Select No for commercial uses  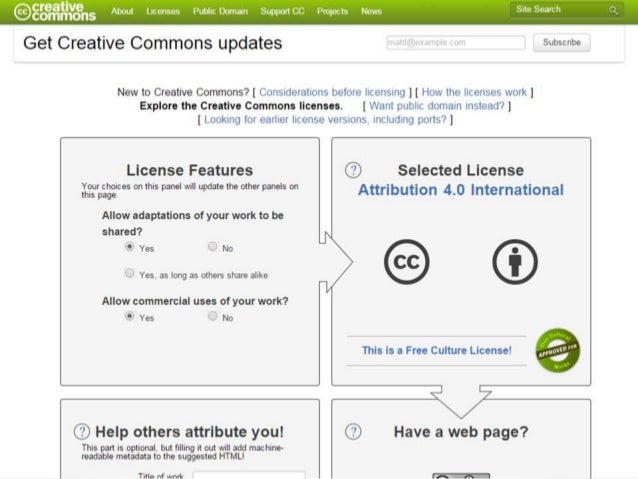(x=212, y=316)
